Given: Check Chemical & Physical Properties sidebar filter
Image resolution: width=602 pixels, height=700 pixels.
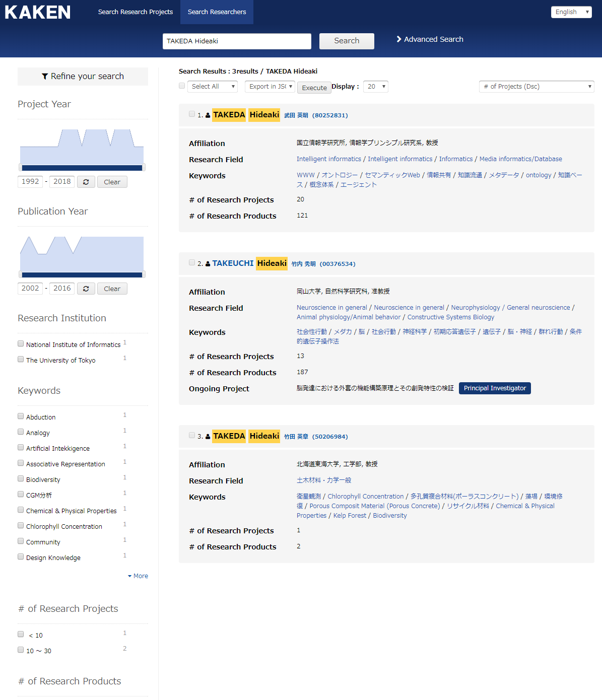Looking at the screenshot, I should (x=21, y=510).
